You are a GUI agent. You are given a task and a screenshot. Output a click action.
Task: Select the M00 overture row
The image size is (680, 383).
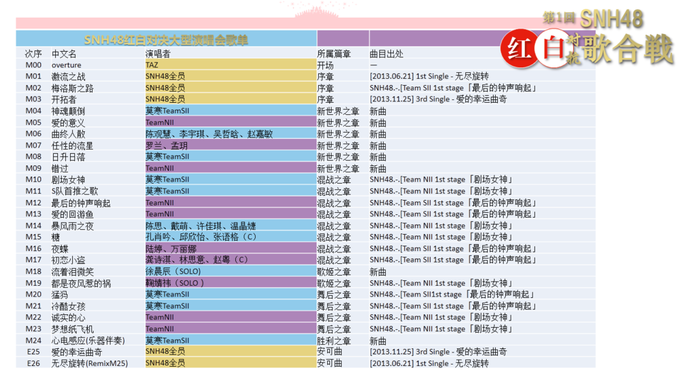(306, 65)
